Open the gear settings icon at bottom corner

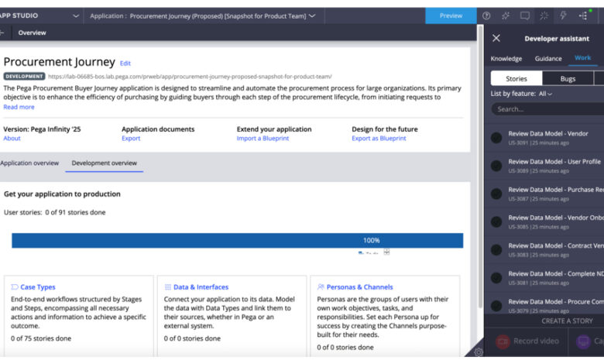click(x=479, y=352)
